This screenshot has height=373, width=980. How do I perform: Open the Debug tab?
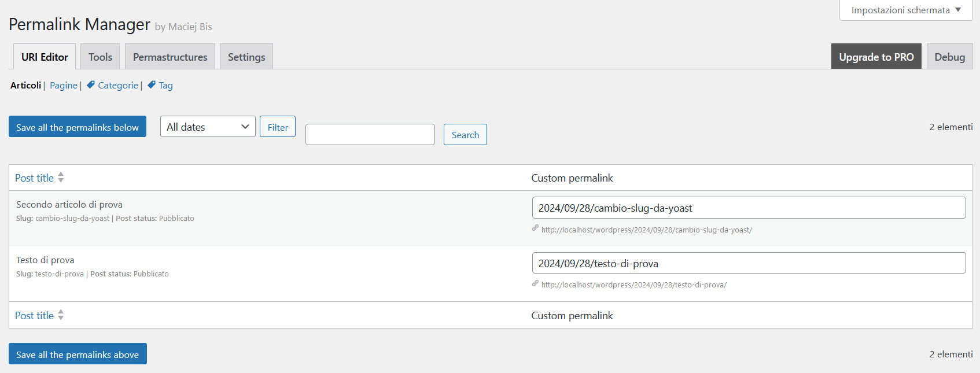tap(949, 57)
